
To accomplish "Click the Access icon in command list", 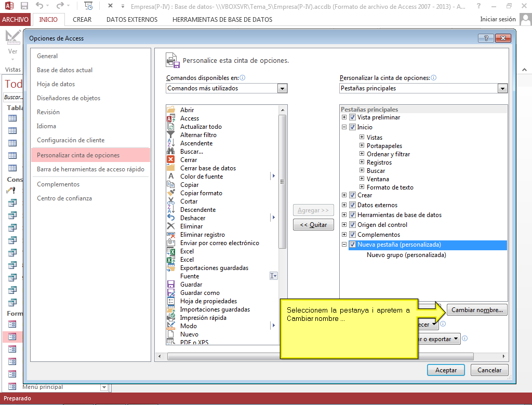I will click(171, 118).
